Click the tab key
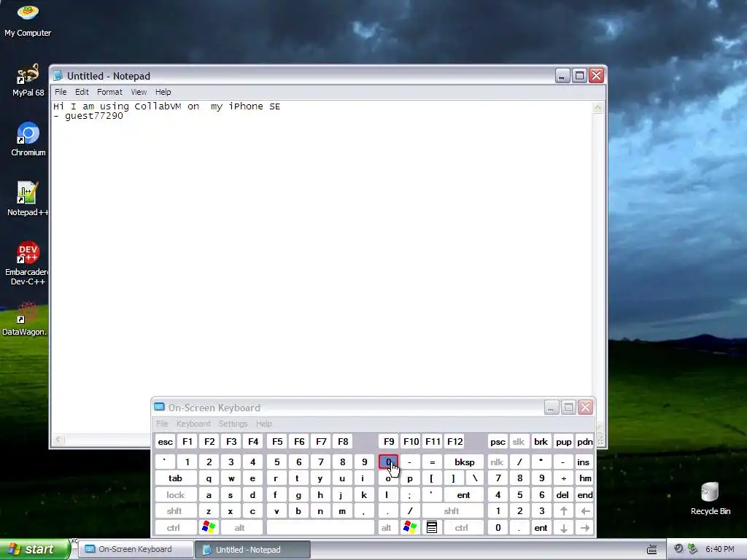Viewport: 747px width, 560px height. (x=175, y=478)
